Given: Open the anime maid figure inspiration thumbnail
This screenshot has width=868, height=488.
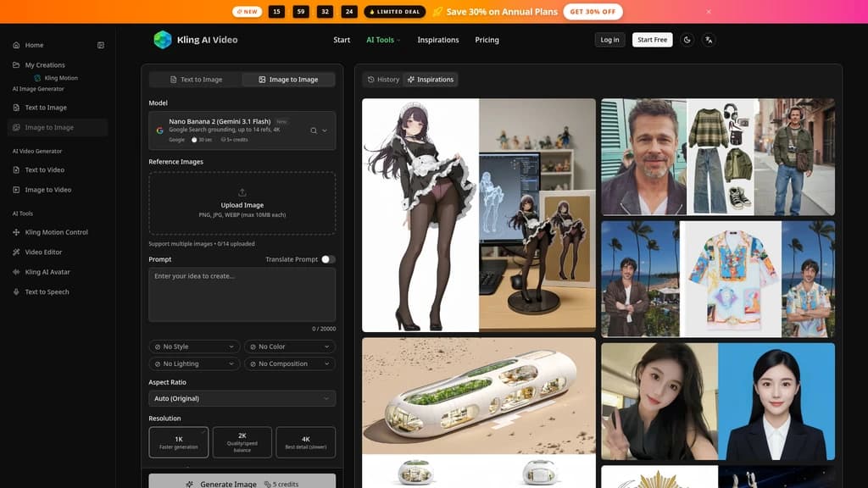Looking at the screenshot, I should point(479,215).
